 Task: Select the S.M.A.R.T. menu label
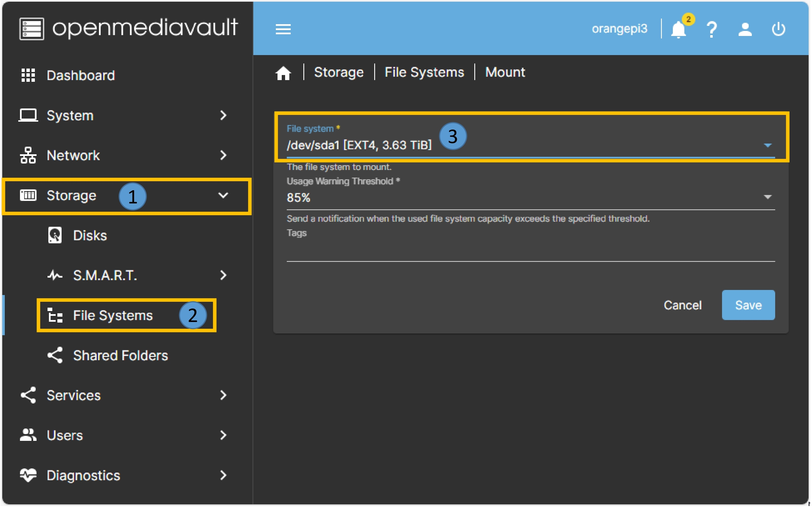coord(105,276)
